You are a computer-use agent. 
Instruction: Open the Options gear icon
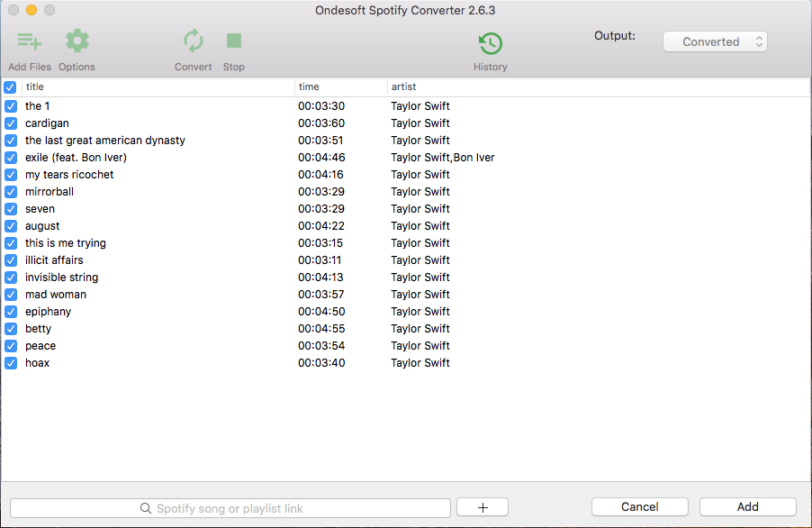click(x=77, y=41)
